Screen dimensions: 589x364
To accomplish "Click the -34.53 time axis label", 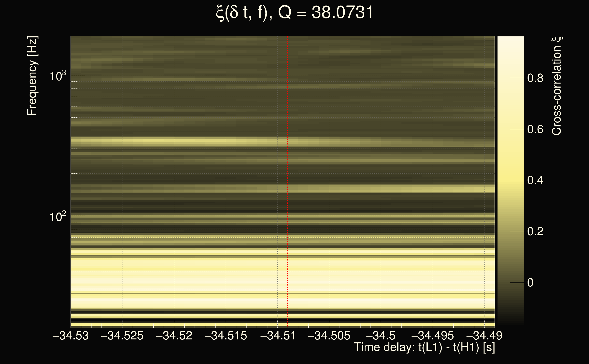I will tap(71, 336).
